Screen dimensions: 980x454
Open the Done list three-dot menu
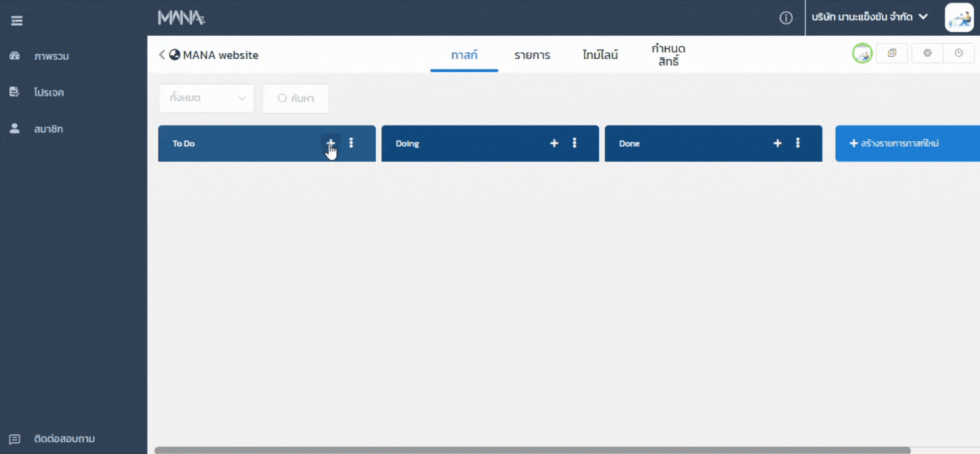(x=798, y=143)
